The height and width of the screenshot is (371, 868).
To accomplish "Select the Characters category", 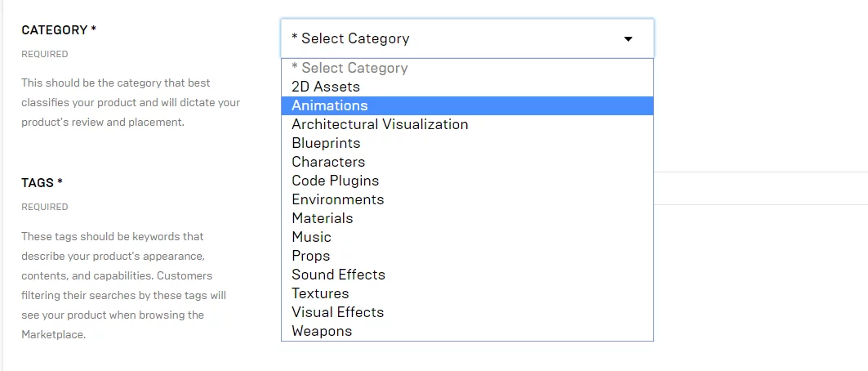I will coord(328,162).
